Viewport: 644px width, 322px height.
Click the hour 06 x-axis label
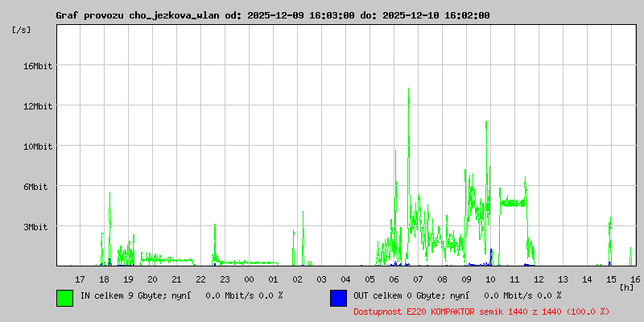pos(394,279)
